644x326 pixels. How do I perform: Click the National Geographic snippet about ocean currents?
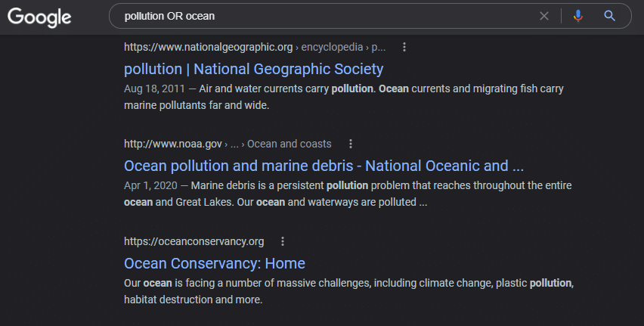tap(344, 97)
